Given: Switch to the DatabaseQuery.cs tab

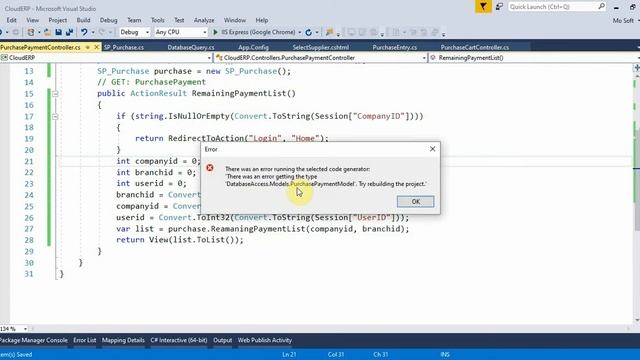Looking at the screenshot, I should coord(191,47).
